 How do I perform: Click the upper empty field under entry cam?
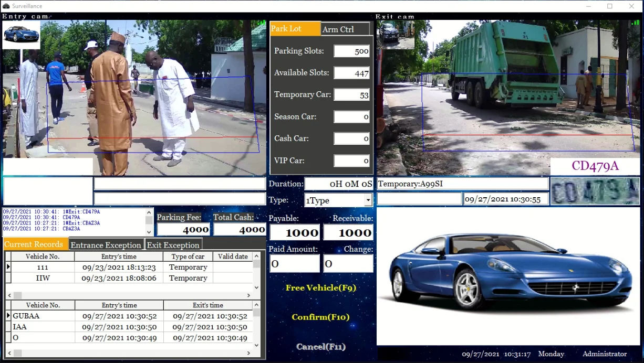click(180, 184)
